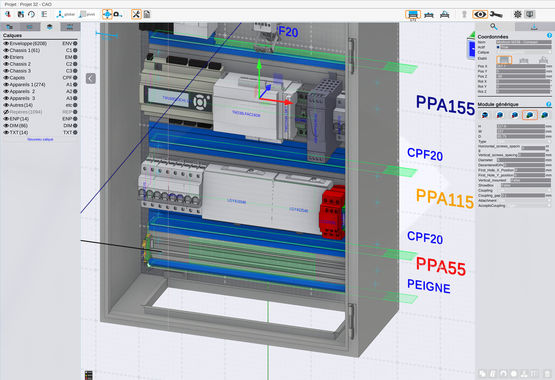Click the monitor display icon

pos(530,15)
